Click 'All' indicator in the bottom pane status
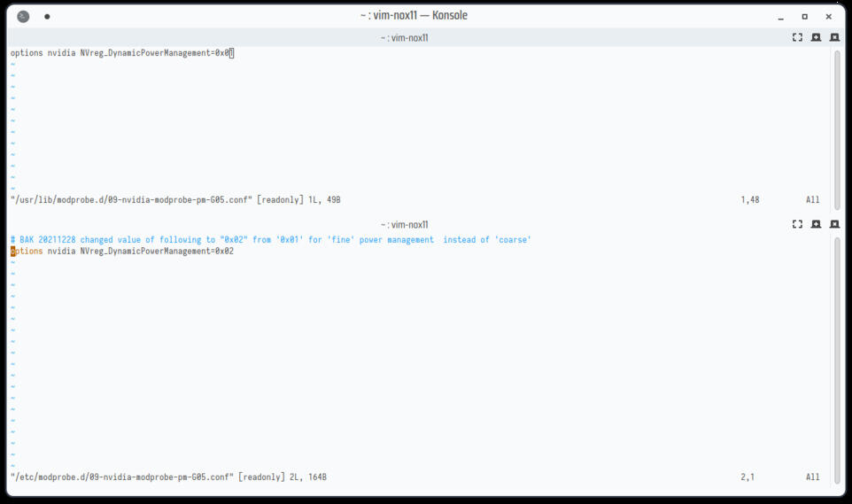The height and width of the screenshot is (504, 852). [x=812, y=477]
